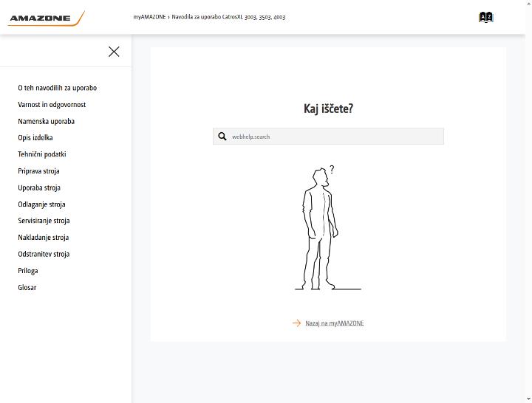
Task: Go to Namenska uporaba section
Action: [46, 121]
